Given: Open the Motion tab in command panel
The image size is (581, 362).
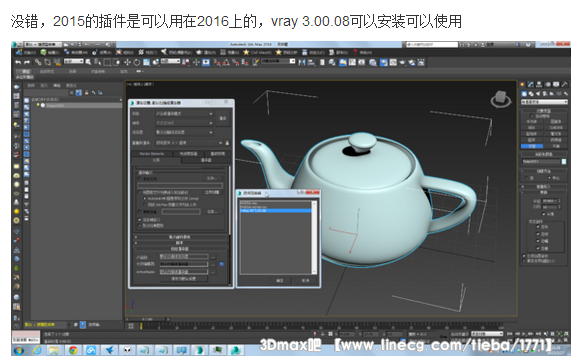Looking at the screenshot, I should pos(548,85).
